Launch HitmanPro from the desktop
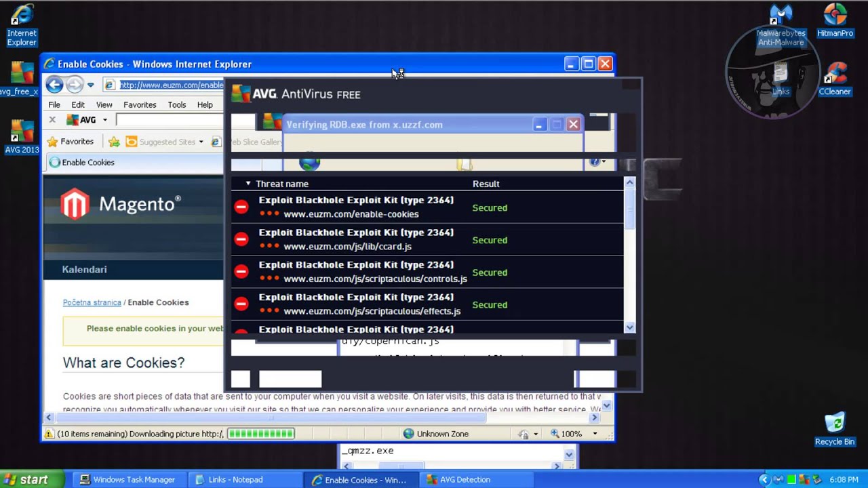Image resolution: width=868 pixels, height=488 pixels. point(835,20)
